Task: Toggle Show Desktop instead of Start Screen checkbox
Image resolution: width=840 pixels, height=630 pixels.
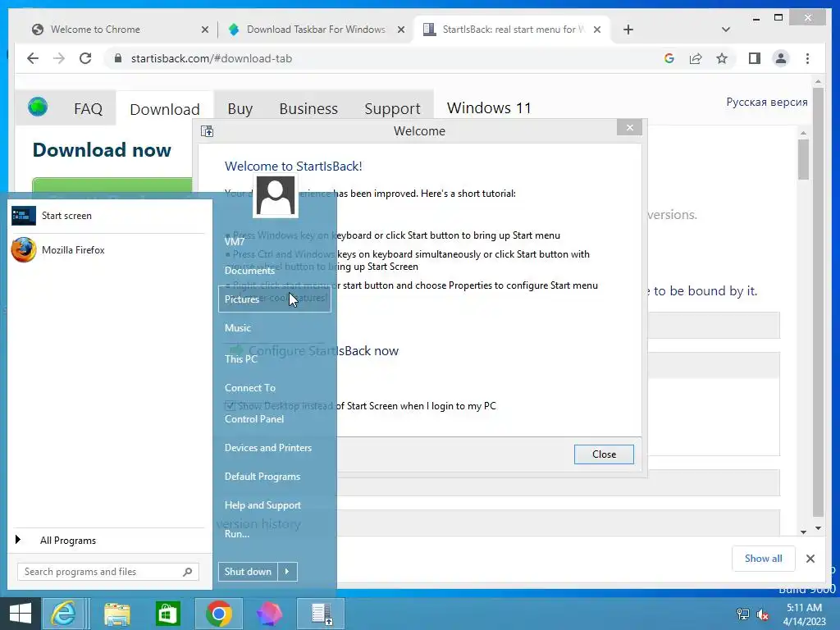Action: click(x=230, y=406)
